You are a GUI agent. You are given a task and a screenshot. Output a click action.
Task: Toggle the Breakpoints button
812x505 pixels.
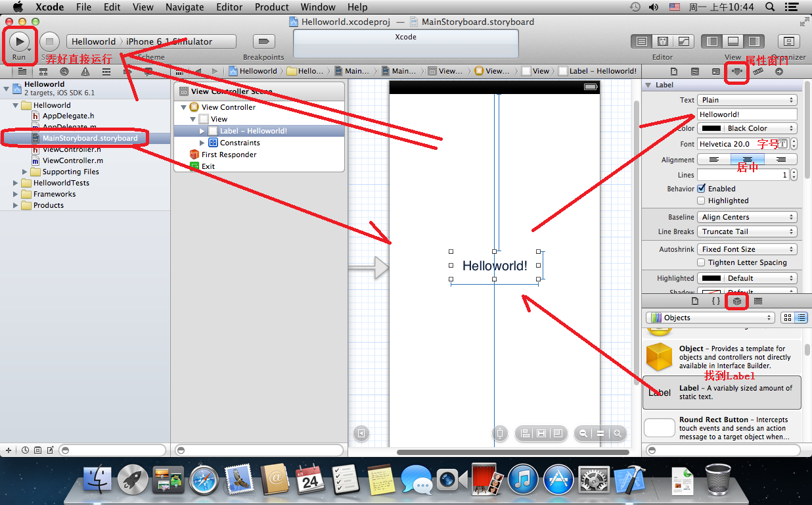click(x=263, y=41)
